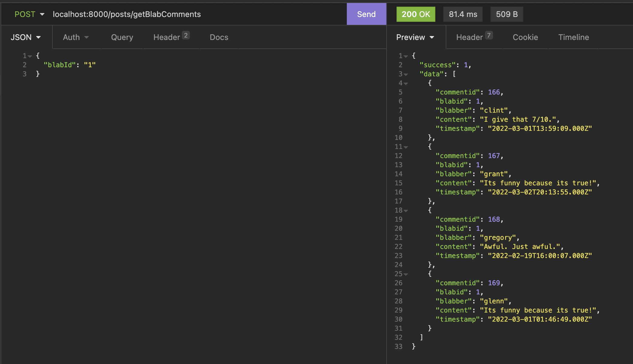Open response Header tab with 7 badge

(474, 37)
